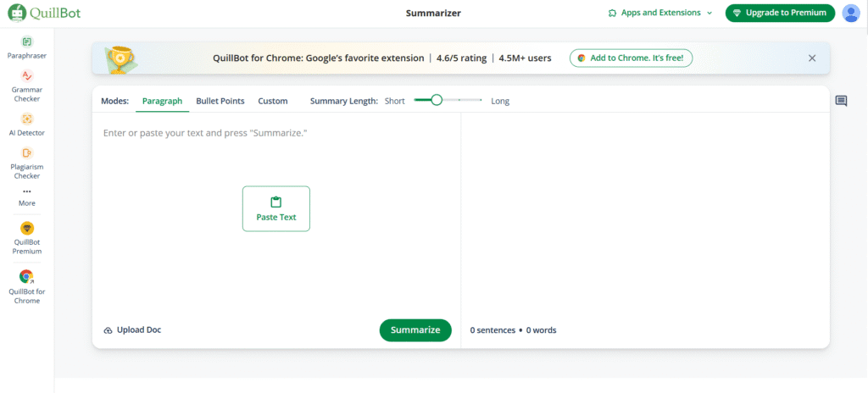Open the feedback comment icon at right

pyautogui.click(x=841, y=101)
